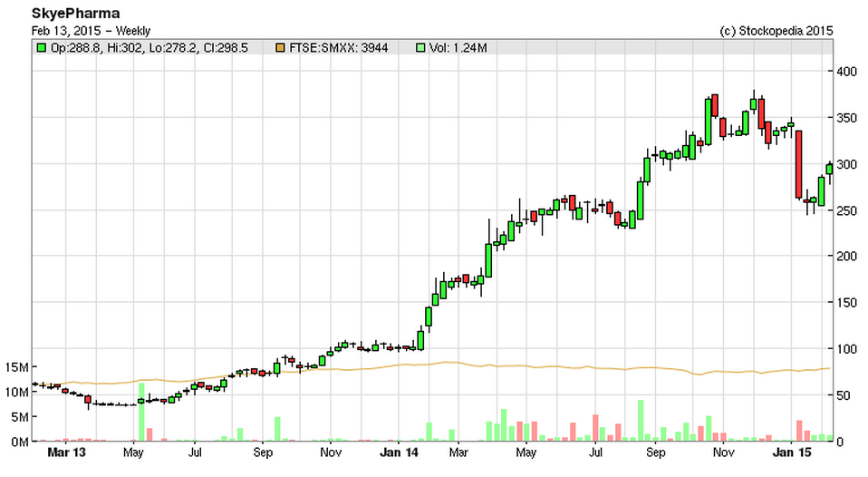Screen dimensions: 868x477
Task: Click the green price legend swatch
Action: (x=41, y=48)
